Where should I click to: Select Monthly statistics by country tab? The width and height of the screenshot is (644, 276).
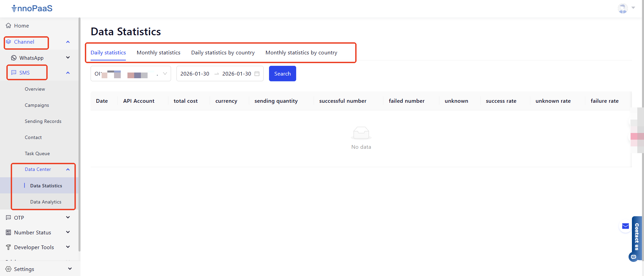click(x=301, y=53)
